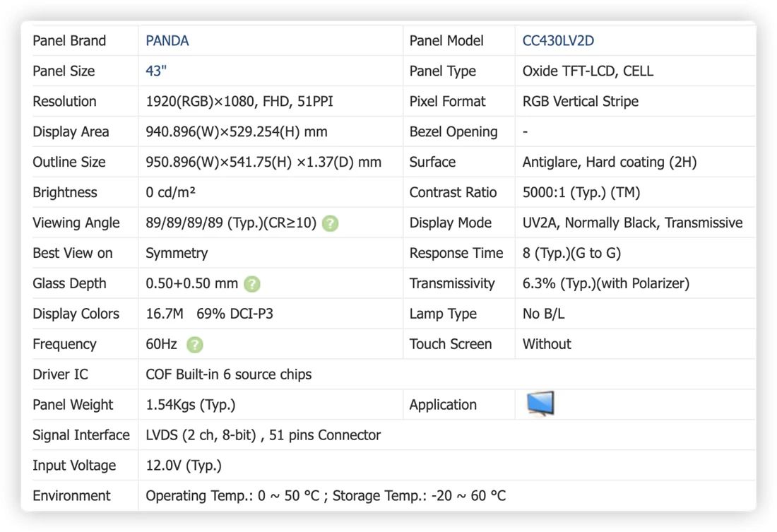Click the 12.0V Input Voltage value
777x532 pixels.
[184, 466]
